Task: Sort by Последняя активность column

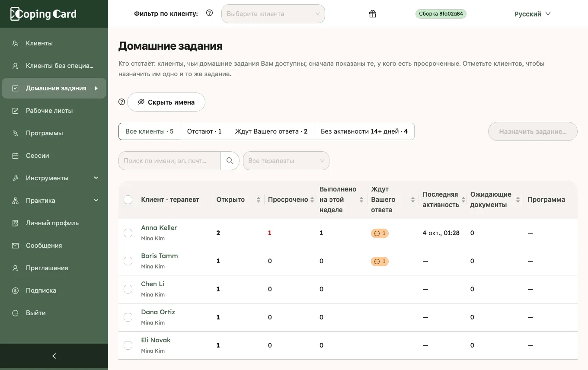Action: [463, 200]
